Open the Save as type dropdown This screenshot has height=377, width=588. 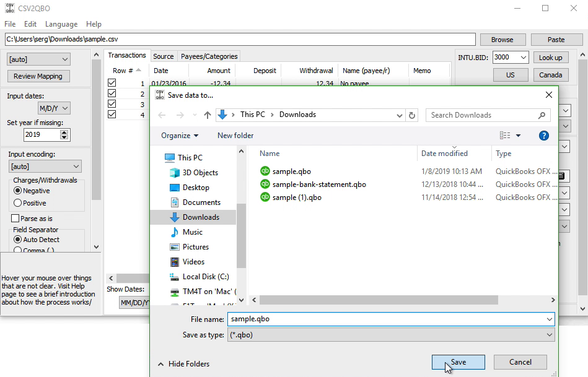click(391, 335)
